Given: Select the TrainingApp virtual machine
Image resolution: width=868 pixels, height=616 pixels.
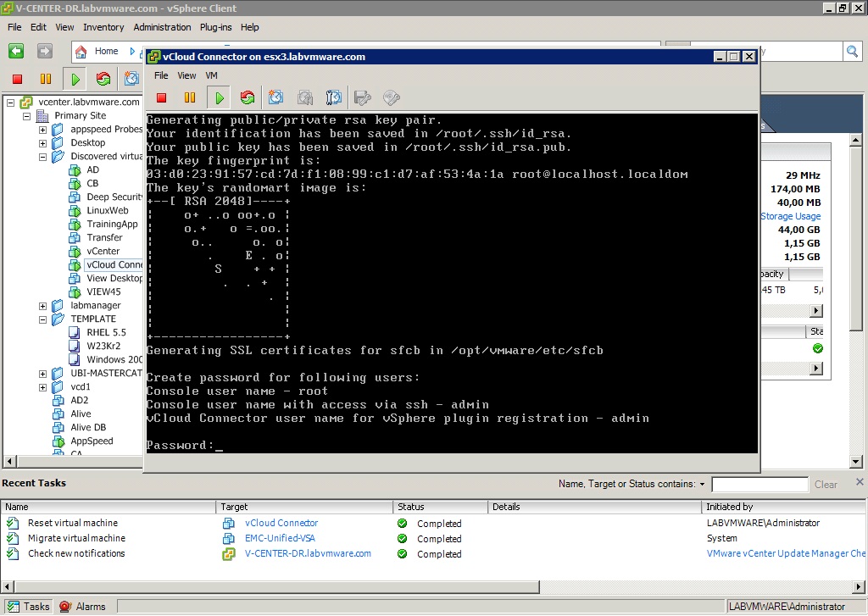Looking at the screenshot, I should tap(113, 225).
